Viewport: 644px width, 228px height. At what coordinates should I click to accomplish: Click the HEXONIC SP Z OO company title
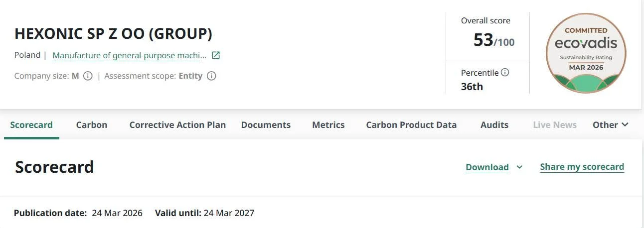click(113, 34)
